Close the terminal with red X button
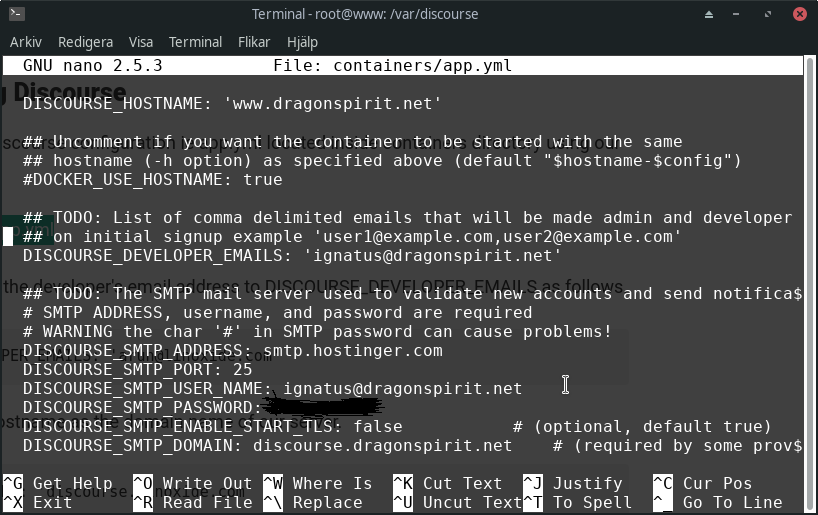 click(x=799, y=14)
